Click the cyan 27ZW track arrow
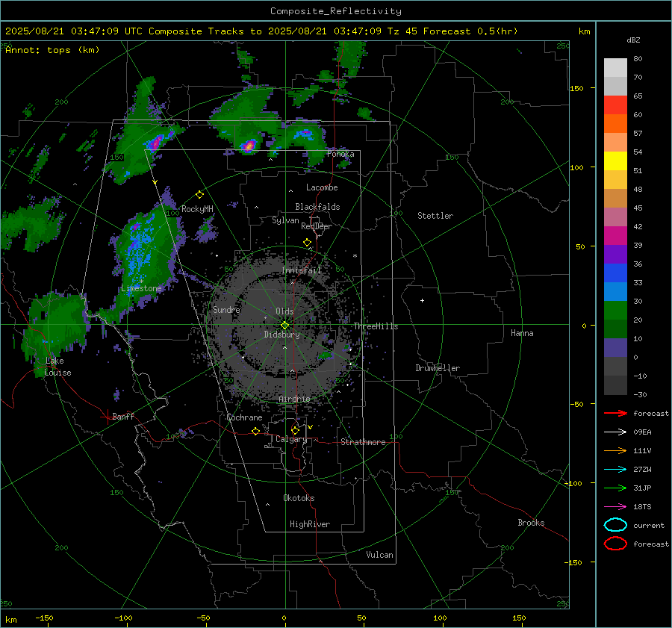 pyautogui.click(x=615, y=470)
